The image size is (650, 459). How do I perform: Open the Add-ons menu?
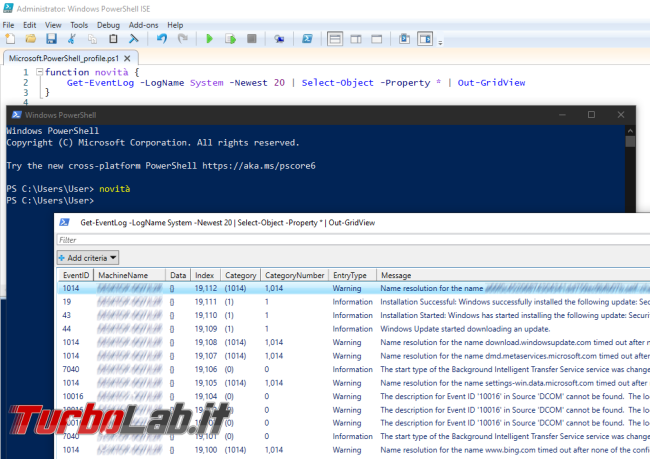[143, 25]
